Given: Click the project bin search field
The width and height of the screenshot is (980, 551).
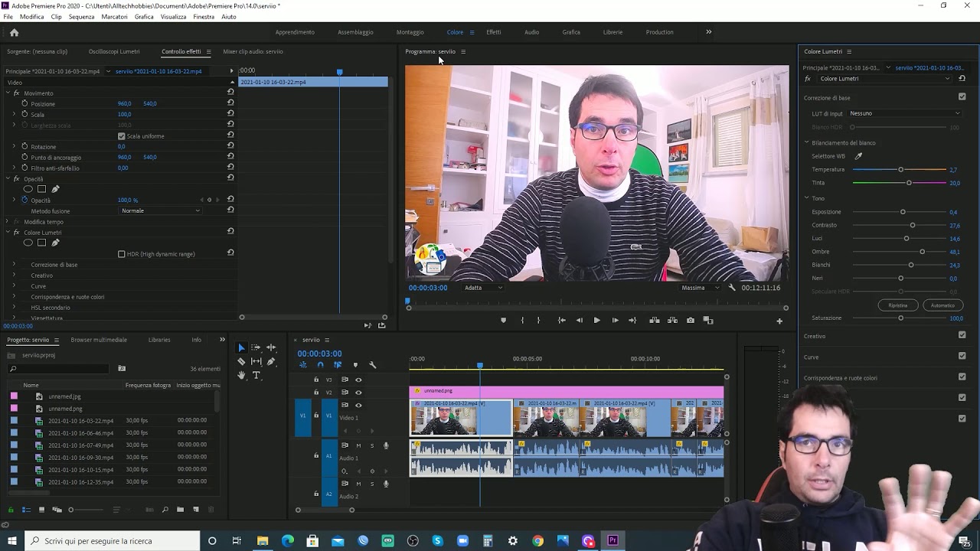Looking at the screenshot, I should [60, 369].
